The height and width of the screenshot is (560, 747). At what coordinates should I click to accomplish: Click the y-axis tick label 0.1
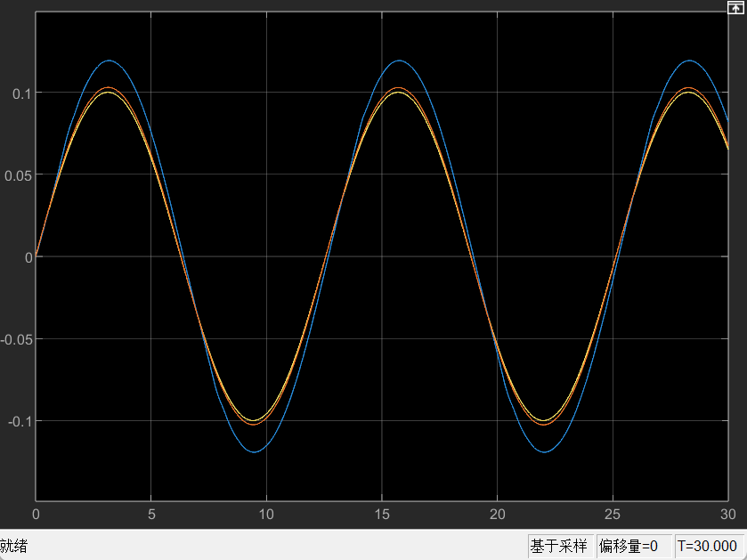click(x=20, y=93)
